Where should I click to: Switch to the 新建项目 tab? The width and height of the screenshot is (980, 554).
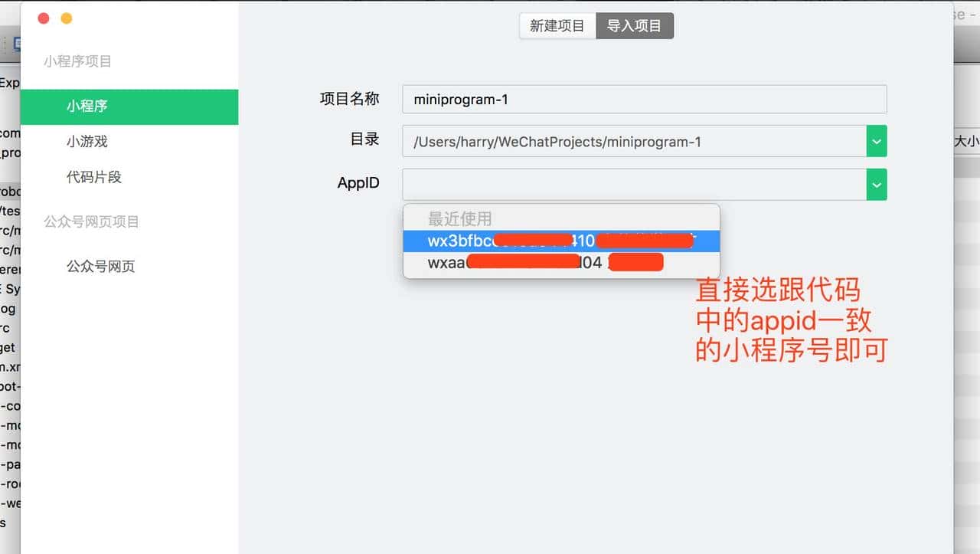(x=557, y=25)
